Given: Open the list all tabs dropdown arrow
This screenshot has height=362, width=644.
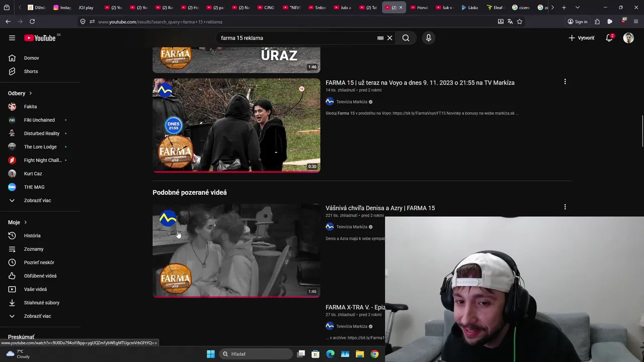Looking at the screenshot, I should [x=577, y=8].
